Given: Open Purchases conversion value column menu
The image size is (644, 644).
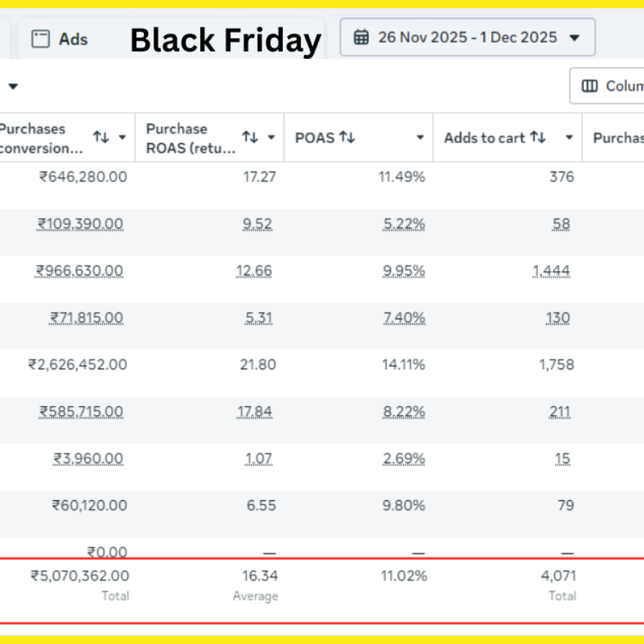Looking at the screenshot, I should (x=123, y=137).
